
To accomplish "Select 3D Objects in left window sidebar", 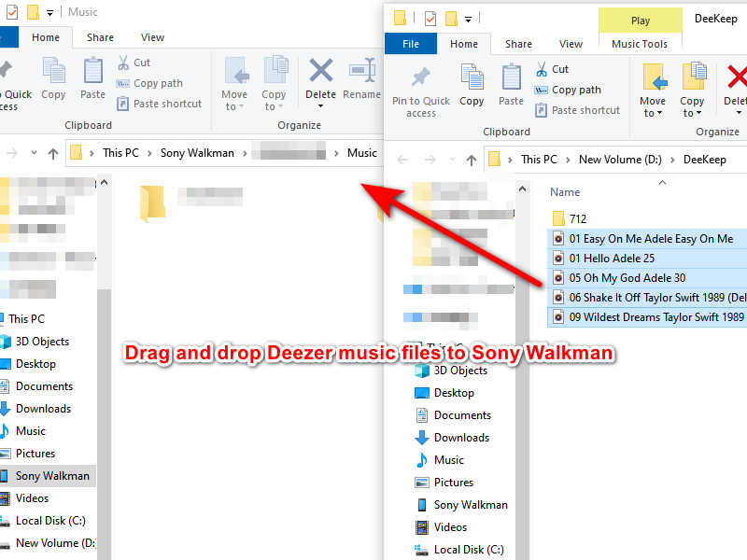I will pyautogui.click(x=42, y=342).
